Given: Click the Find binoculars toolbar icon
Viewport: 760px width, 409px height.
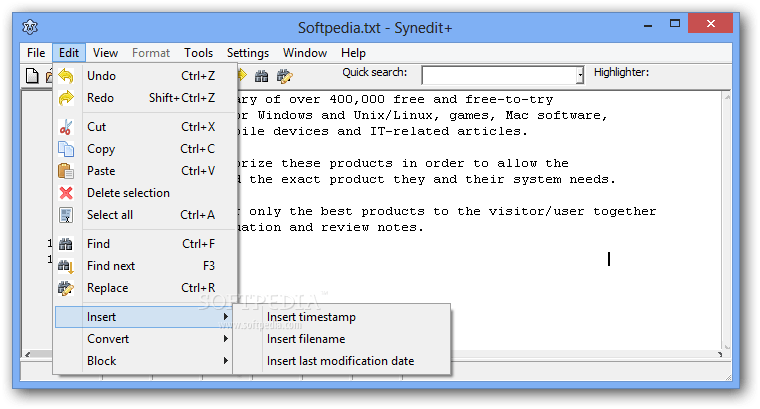Looking at the screenshot, I should point(262,76).
